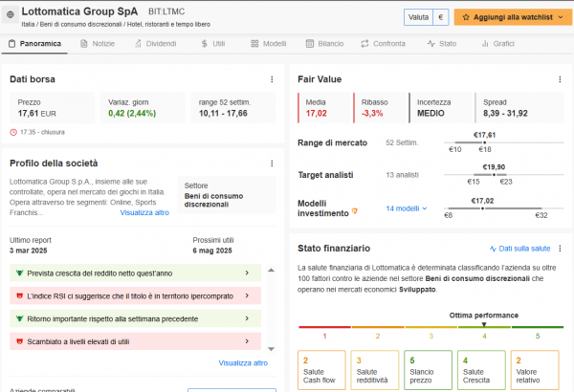Select the Slancio prezzo score card
Screen dimensions: 574x392
428,370
